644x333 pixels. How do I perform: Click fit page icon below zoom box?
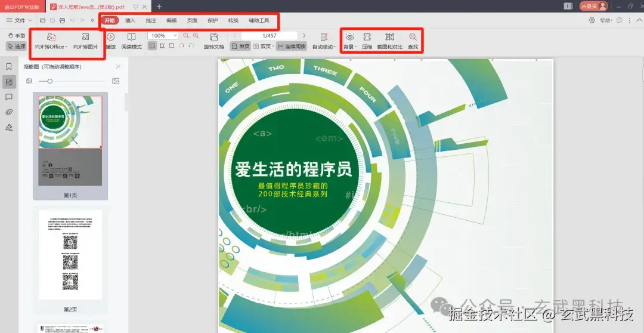pyautogui.click(x=162, y=46)
